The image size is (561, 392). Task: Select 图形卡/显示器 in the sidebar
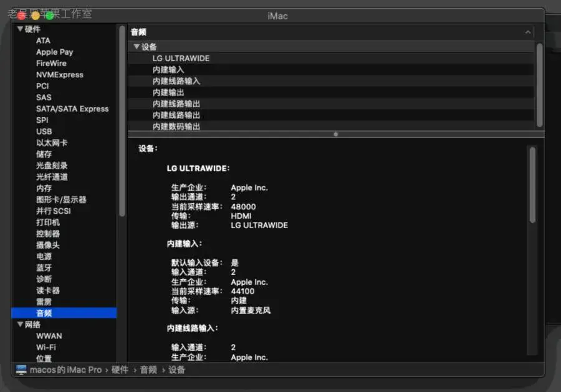[61, 199]
